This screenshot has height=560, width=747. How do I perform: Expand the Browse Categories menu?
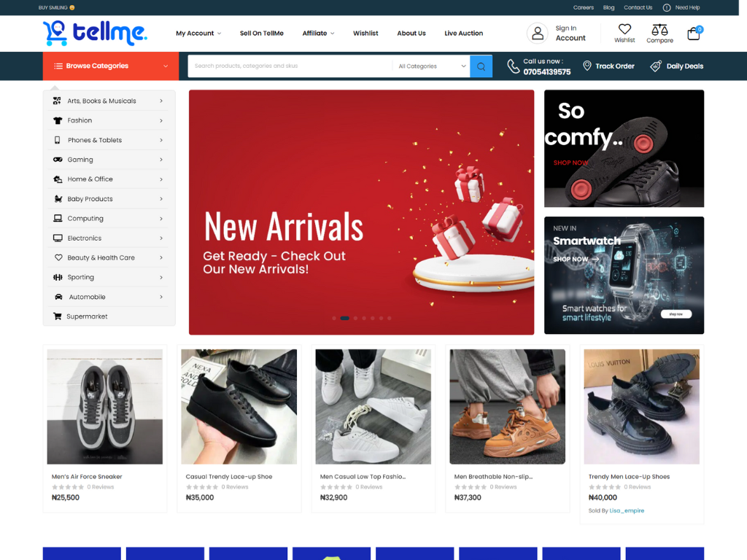[110, 66]
